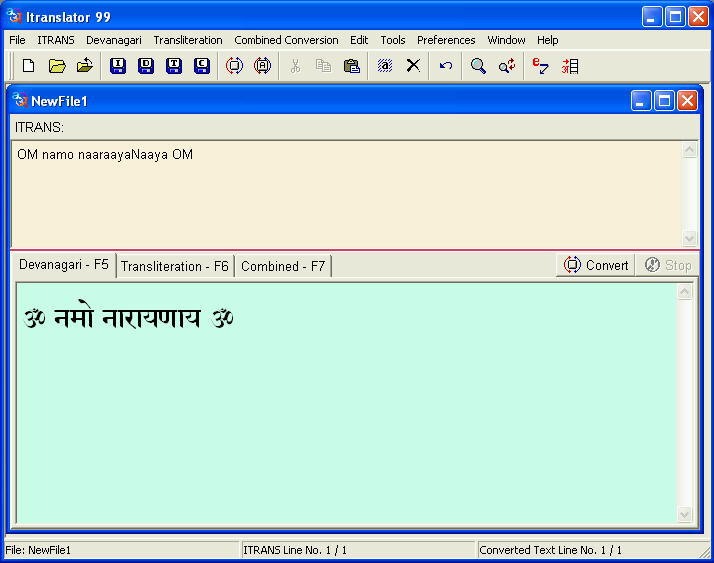This screenshot has width=714, height=563.
Task: Open the Devanagari menu
Action: click(113, 40)
